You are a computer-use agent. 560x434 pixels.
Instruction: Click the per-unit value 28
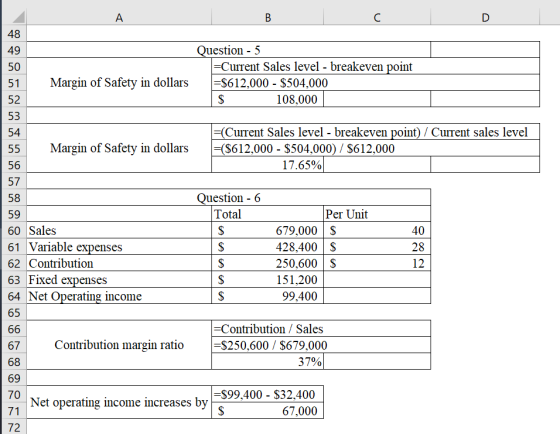377,247
